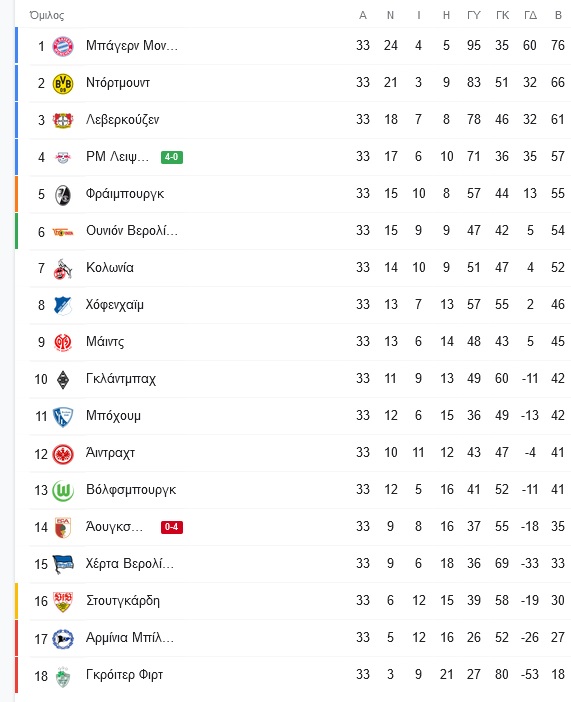Open the Γκλάντμπαχ team link
571x702 pixels.
click(120, 379)
